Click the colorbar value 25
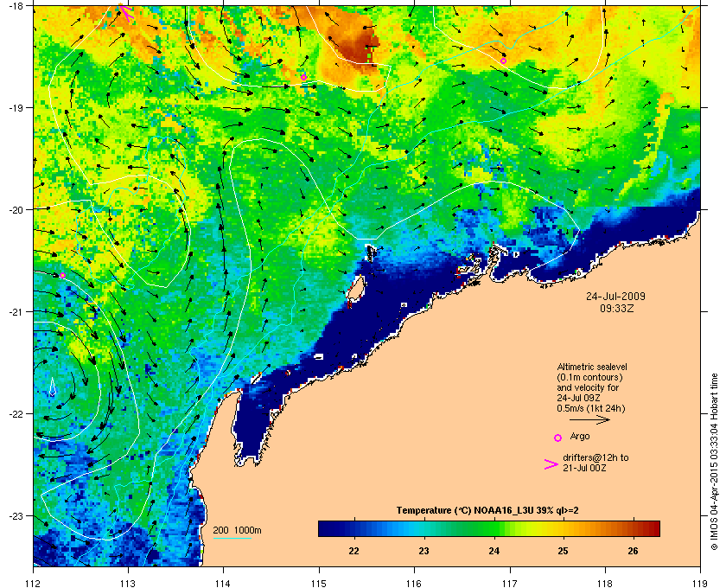 coord(563,551)
